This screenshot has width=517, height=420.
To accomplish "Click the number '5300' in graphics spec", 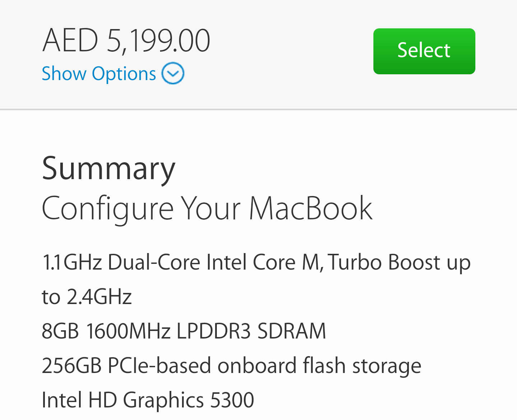I will [232, 400].
